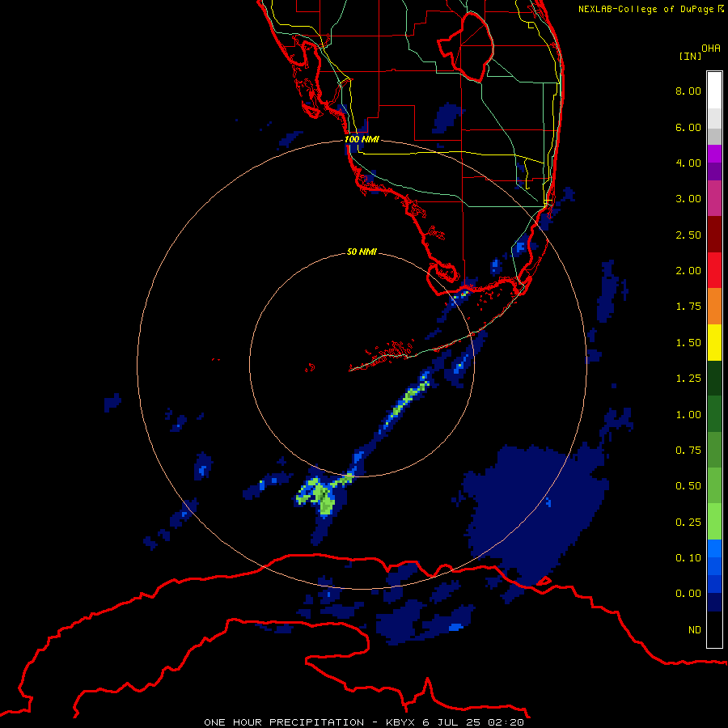Image resolution: width=728 pixels, height=728 pixels.
Task: Click the 8.00 legend value
Action: (x=688, y=91)
